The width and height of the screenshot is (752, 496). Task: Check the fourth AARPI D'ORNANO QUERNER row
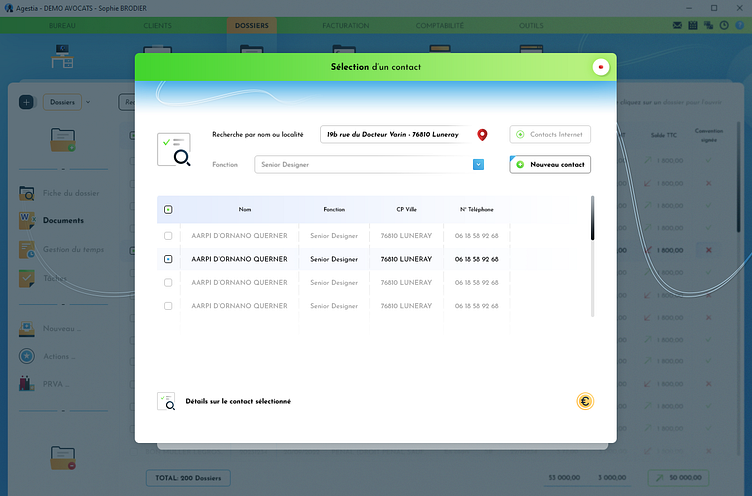168,306
